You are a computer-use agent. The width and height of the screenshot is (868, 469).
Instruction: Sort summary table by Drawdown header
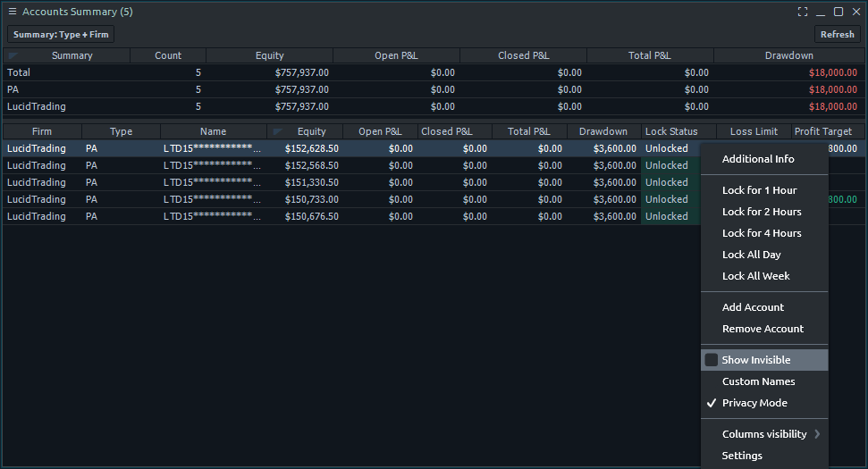(788, 55)
